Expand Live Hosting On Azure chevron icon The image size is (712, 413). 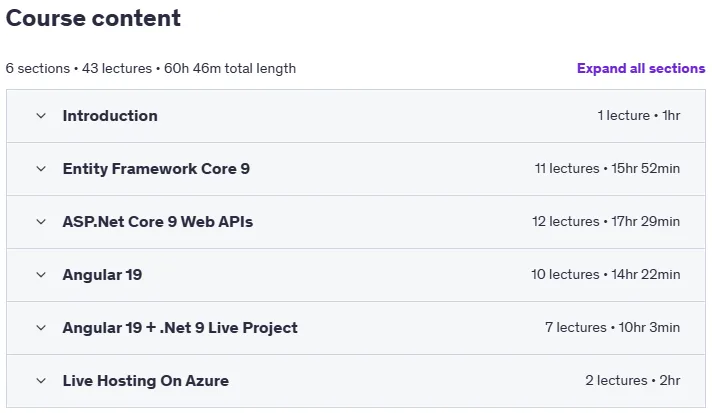[x=41, y=381]
